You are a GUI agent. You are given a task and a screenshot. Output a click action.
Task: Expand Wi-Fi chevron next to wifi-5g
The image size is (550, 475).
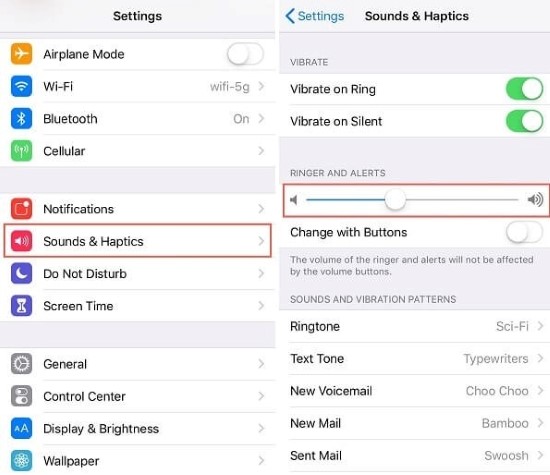point(261,86)
